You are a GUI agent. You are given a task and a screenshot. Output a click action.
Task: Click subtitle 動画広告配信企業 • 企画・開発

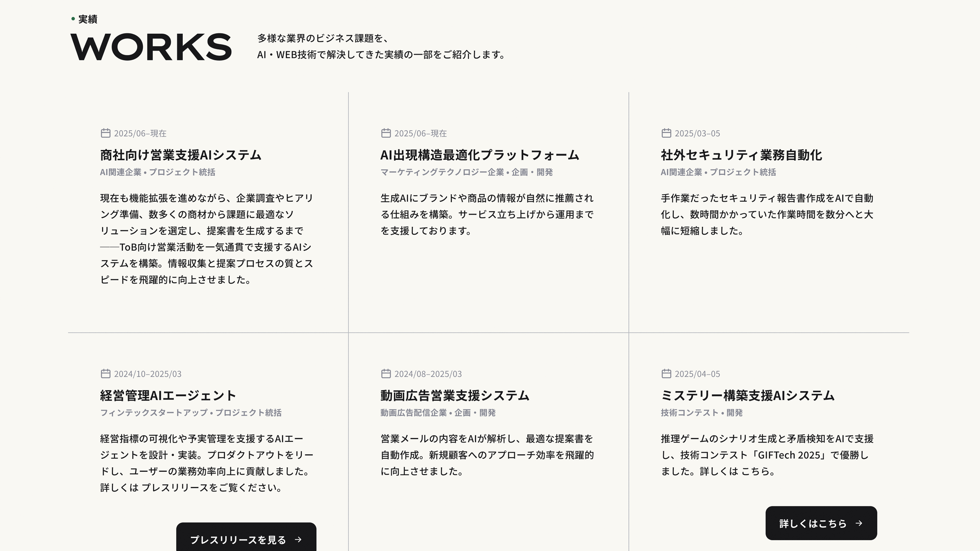pyautogui.click(x=438, y=412)
